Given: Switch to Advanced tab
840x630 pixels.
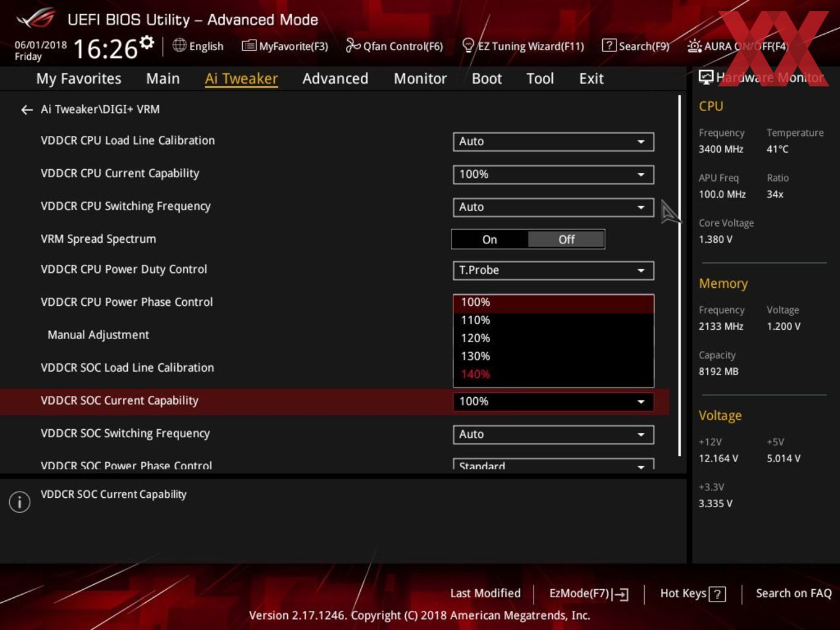Looking at the screenshot, I should pos(335,79).
